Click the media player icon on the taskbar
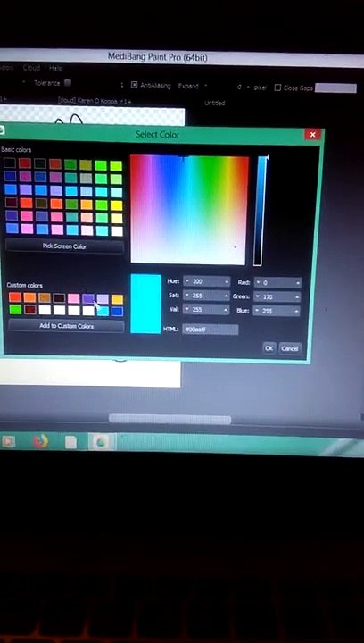The height and width of the screenshot is (643, 364). (x=8, y=441)
